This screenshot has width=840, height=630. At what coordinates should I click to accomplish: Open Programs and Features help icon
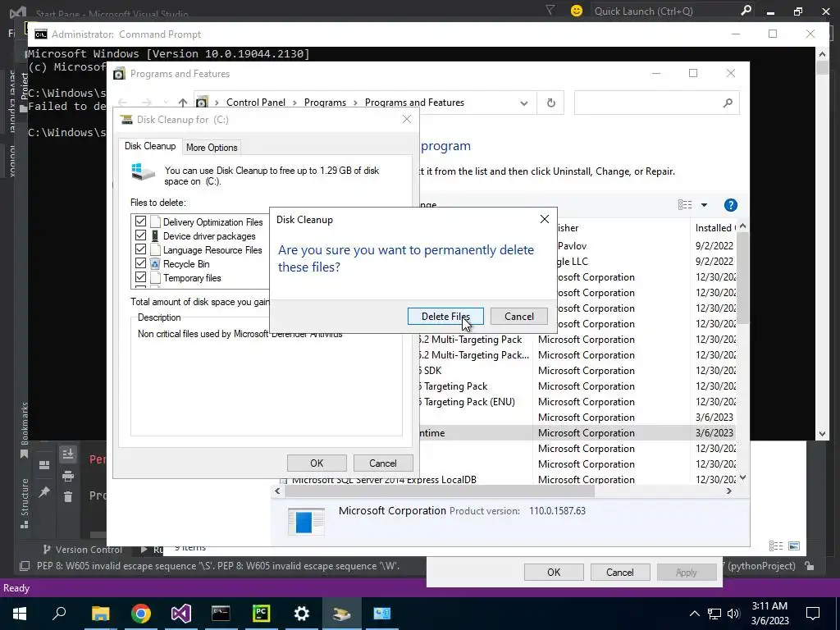click(730, 204)
